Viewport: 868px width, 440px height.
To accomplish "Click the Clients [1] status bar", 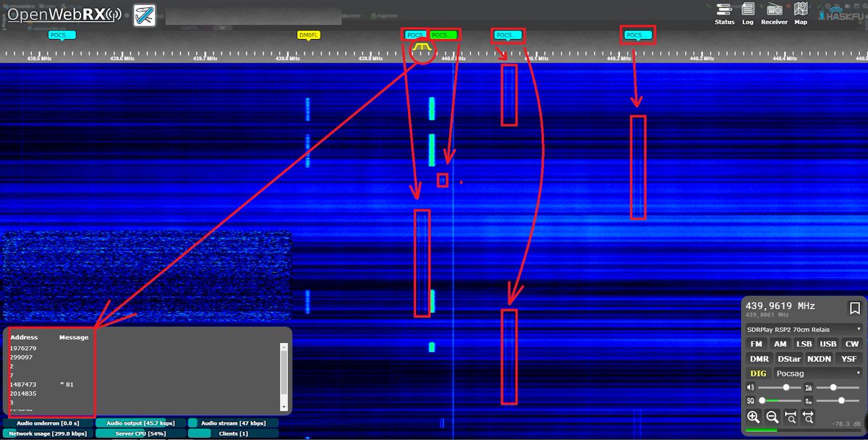I will pos(233,433).
